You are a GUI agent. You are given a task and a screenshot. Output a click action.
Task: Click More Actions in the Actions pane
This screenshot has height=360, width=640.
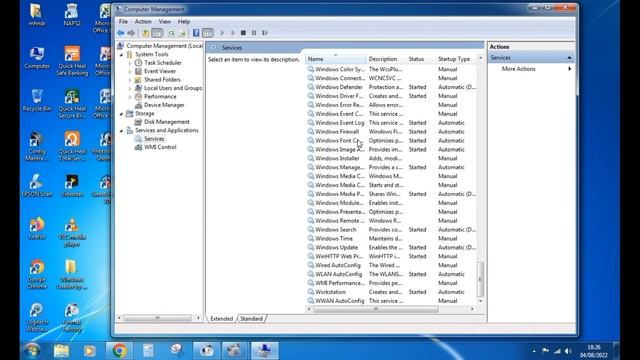pyautogui.click(x=518, y=69)
